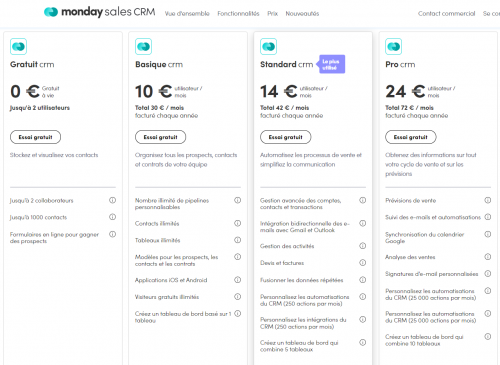Start Essai gratuit for Basique plan

tap(160, 137)
